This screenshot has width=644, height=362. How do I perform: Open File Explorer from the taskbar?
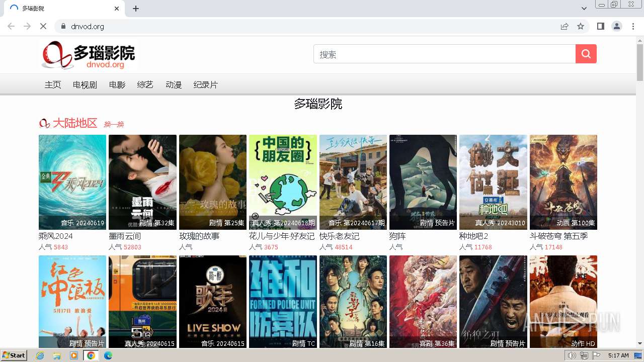coord(57,355)
